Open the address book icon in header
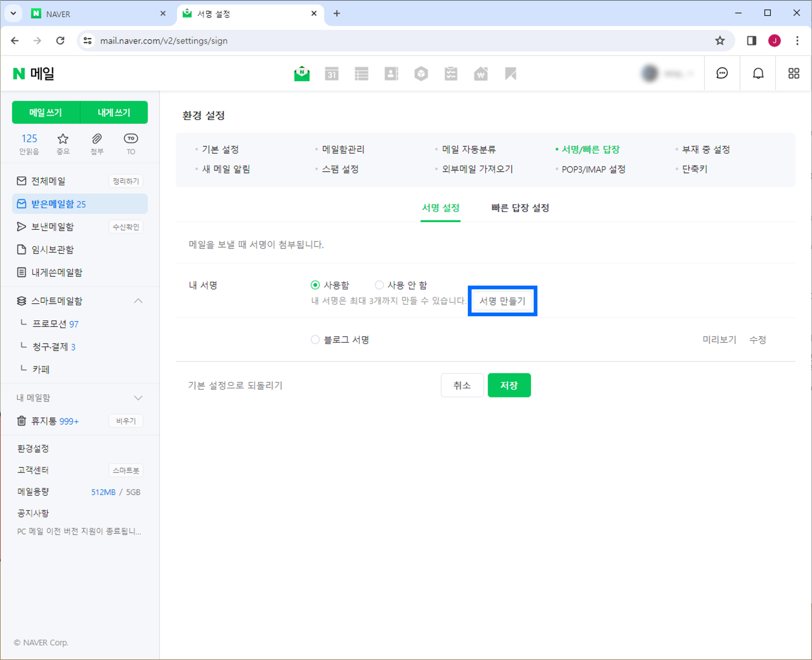812x660 pixels. 391,74
